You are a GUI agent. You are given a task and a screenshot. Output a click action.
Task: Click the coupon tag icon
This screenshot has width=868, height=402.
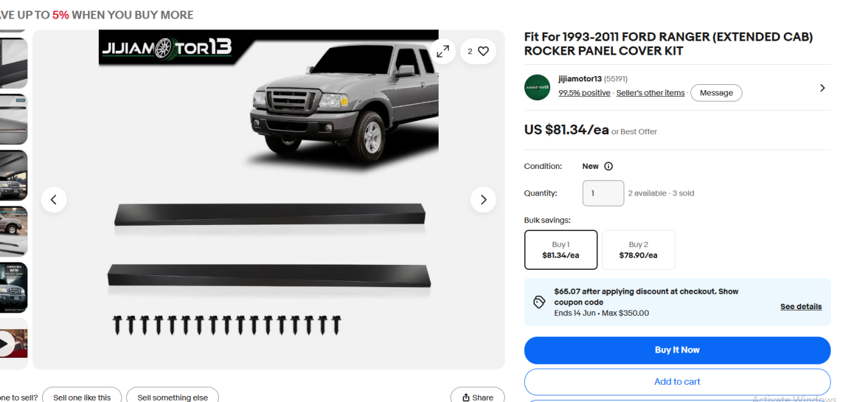click(539, 302)
